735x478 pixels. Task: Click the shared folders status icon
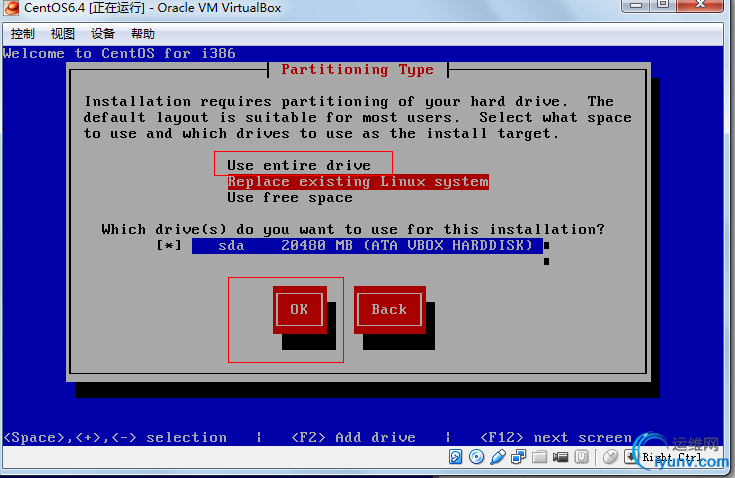tap(540, 456)
